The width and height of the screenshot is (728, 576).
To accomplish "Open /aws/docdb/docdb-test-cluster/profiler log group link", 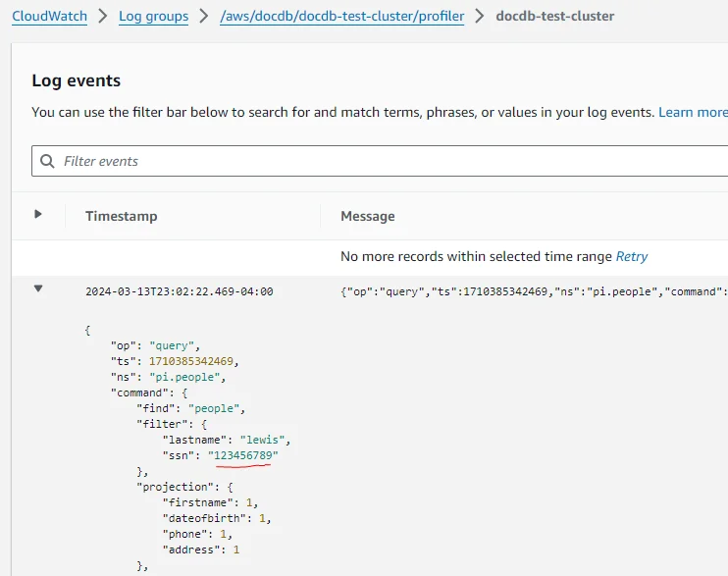I will (x=342, y=17).
